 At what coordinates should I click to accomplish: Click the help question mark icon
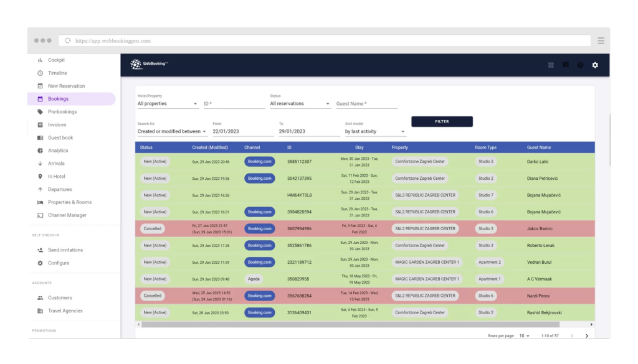pos(580,65)
